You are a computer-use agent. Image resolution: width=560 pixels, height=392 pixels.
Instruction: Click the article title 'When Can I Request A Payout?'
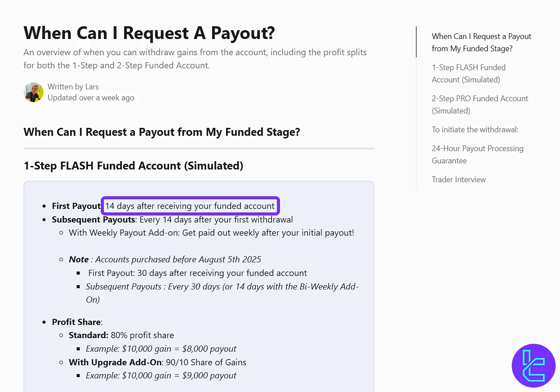coord(149,33)
